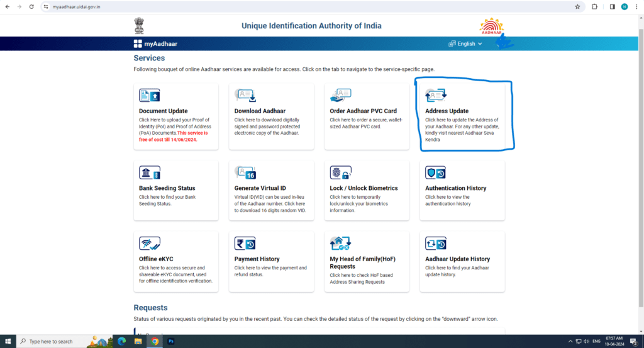This screenshot has height=348, width=644.
Task: Click the Aadhaar Update History title
Action: tap(458, 259)
